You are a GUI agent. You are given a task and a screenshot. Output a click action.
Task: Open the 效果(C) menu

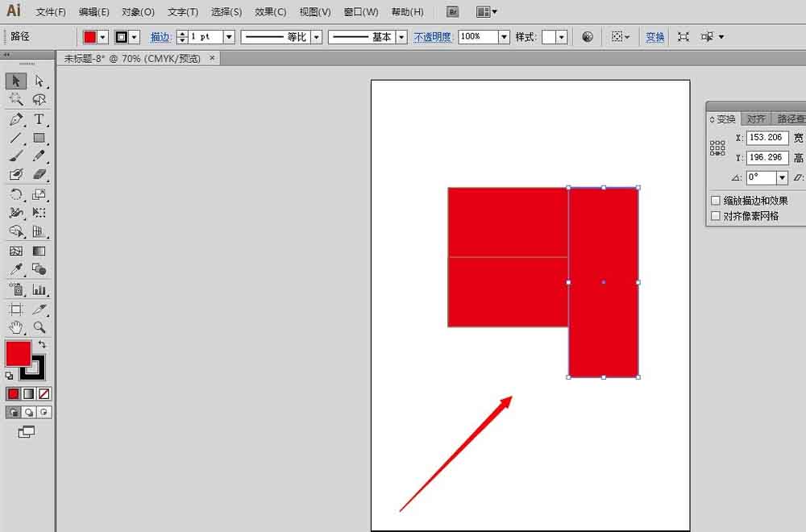coord(270,12)
